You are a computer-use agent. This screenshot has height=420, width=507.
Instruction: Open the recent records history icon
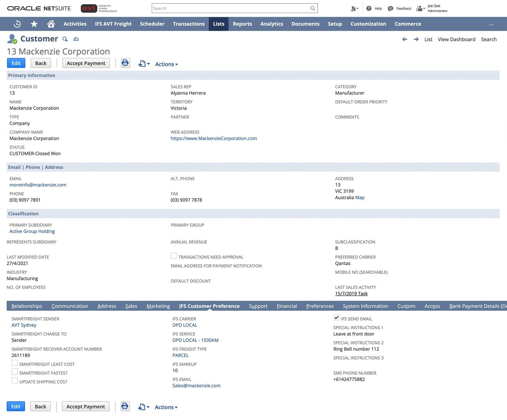click(17, 24)
